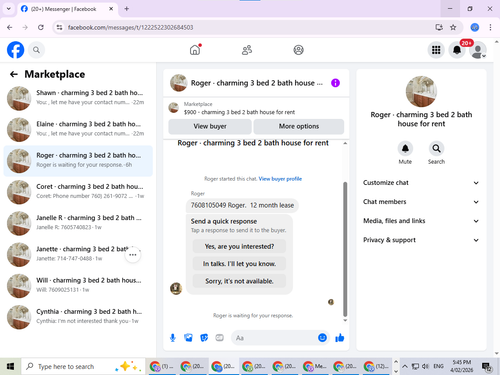Reload the page with refresh icon
This screenshot has width=500, height=375.
tap(41, 27)
